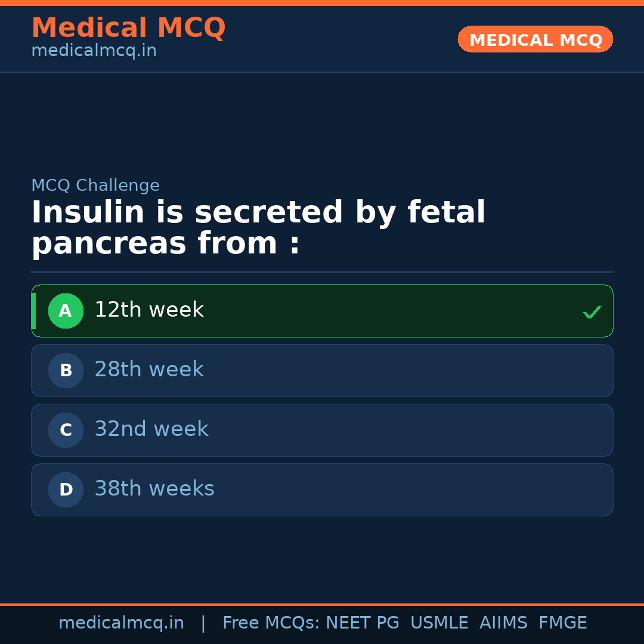The image size is (644, 644).
Task: Pick the "32nd week" answer text
Action: click(151, 429)
